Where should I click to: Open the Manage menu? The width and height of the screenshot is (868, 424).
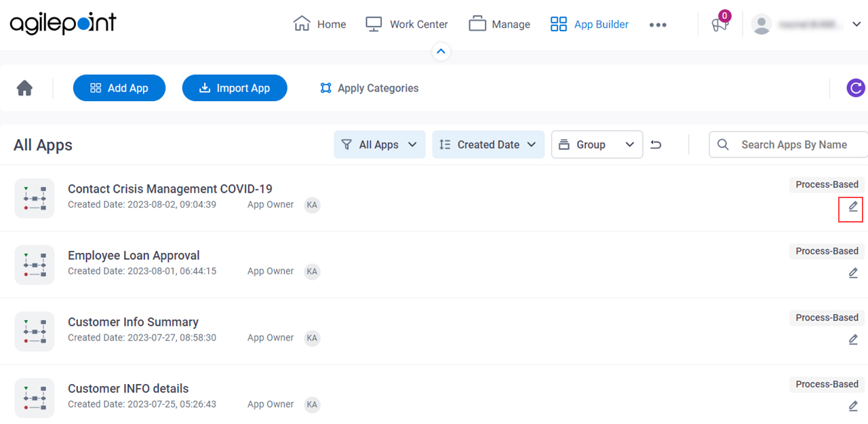pos(499,24)
